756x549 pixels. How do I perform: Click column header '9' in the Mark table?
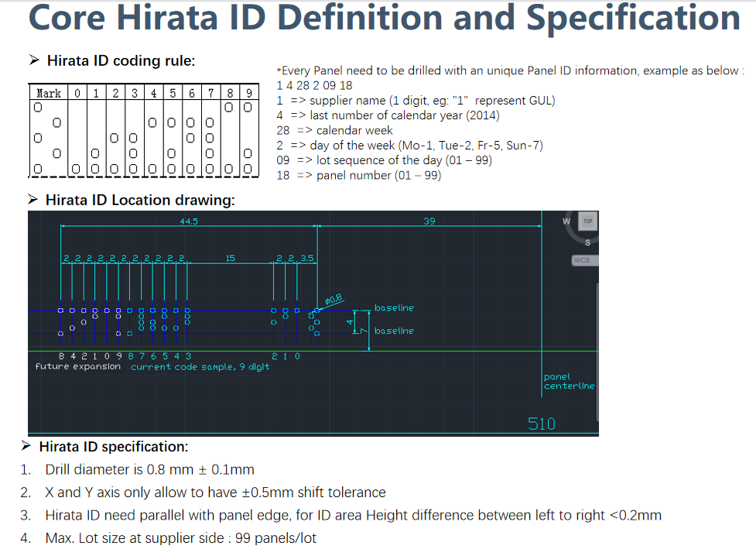point(249,93)
